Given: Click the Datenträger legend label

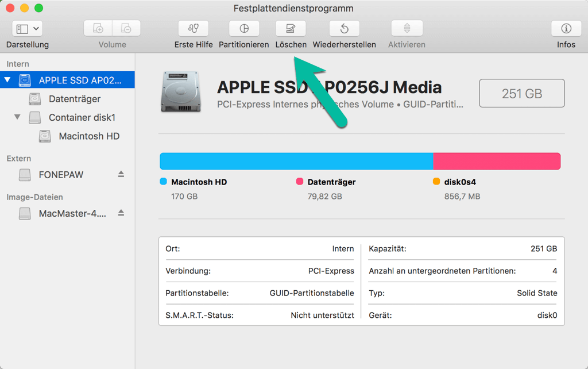Looking at the screenshot, I should [x=331, y=182].
